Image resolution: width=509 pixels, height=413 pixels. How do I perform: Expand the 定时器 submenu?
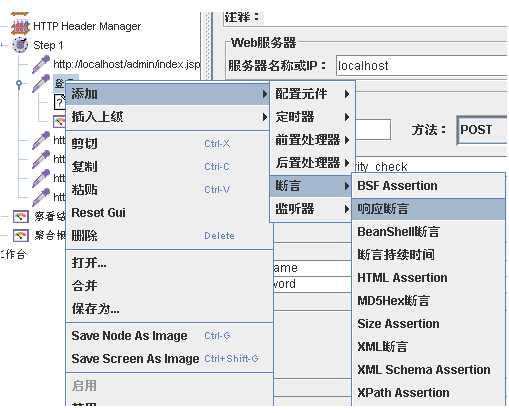coord(312,117)
